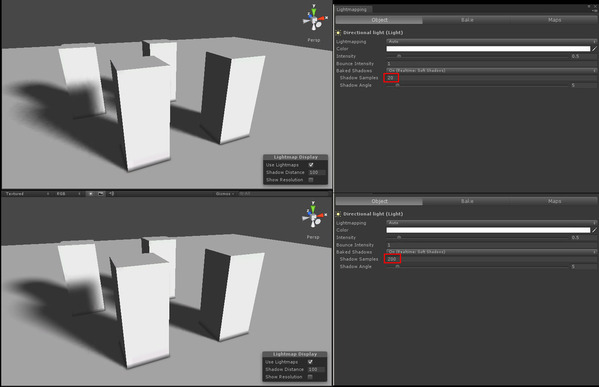Switch to Object tab in top panel
The width and height of the screenshot is (599, 387).
(x=379, y=20)
